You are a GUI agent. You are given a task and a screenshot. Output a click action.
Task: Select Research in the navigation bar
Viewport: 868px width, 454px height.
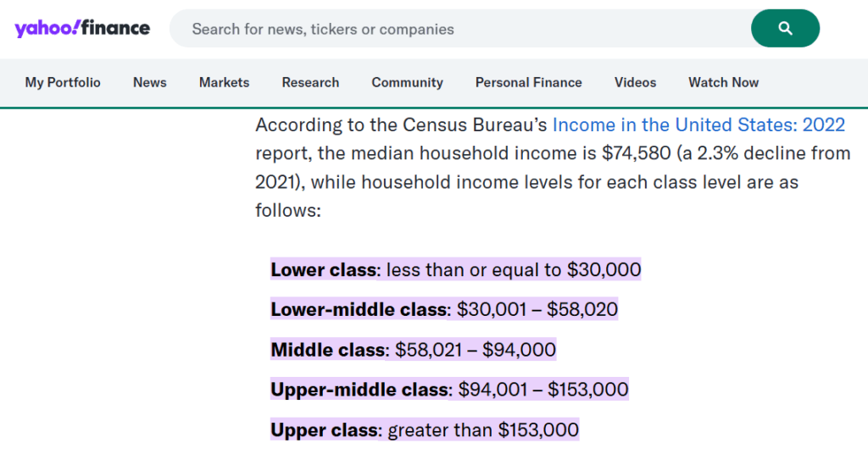click(310, 82)
